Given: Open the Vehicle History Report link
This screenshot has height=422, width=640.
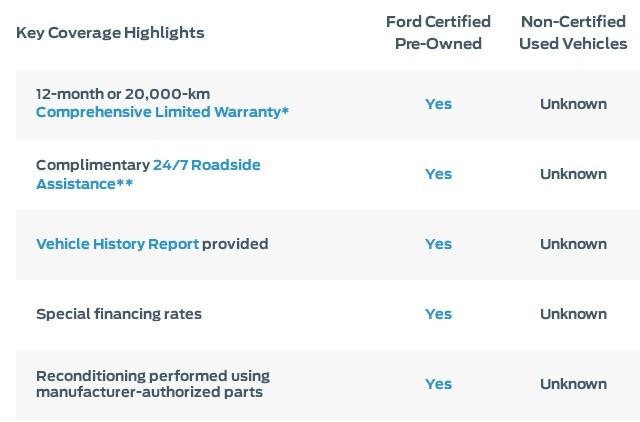Looking at the screenshot, I should click(118, 244).
